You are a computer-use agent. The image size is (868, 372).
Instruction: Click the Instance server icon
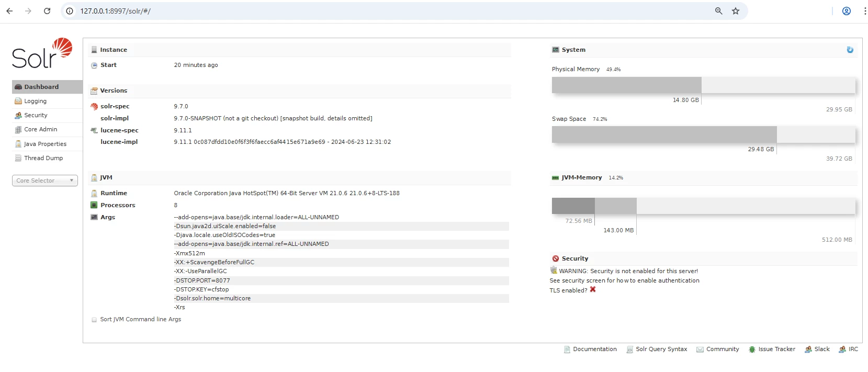(x=94, y=50)
